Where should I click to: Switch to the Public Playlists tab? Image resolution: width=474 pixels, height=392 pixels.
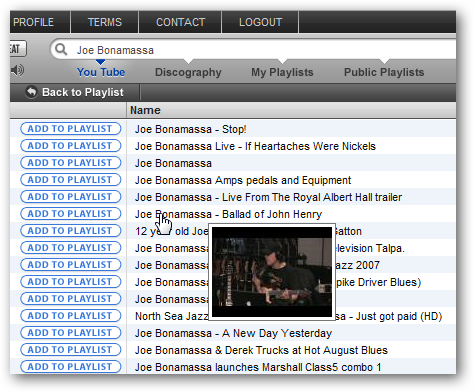tap(384, 72)
